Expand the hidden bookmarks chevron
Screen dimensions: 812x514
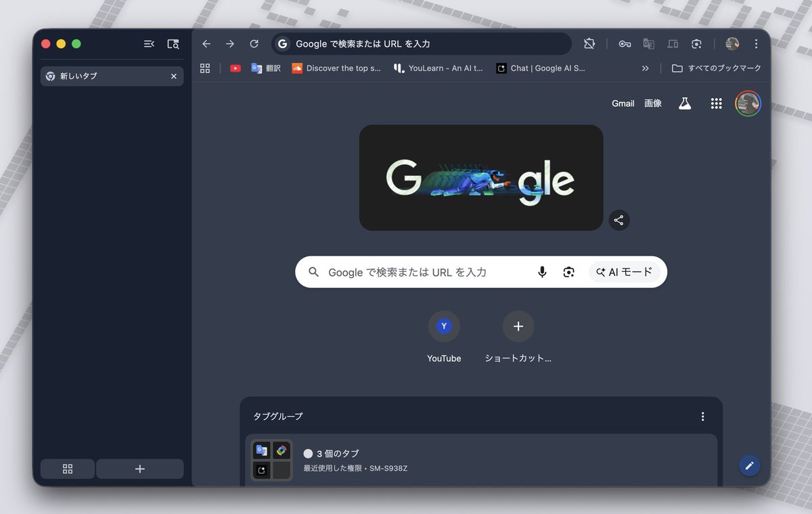(x=645, y=68)
